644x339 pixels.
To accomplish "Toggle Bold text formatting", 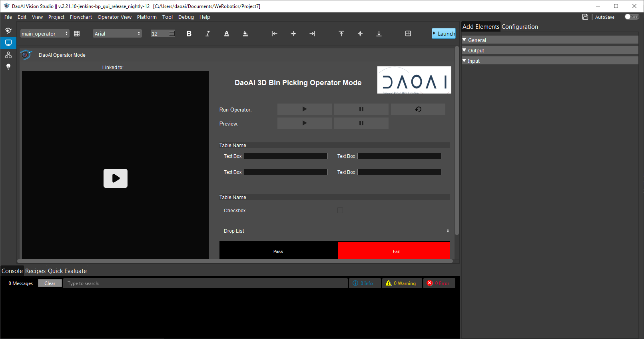I will tap(189, 34).
